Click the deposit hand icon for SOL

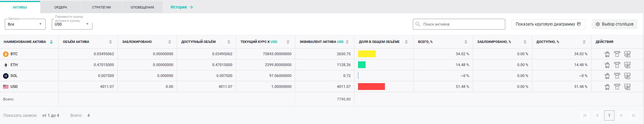(627, 76)
